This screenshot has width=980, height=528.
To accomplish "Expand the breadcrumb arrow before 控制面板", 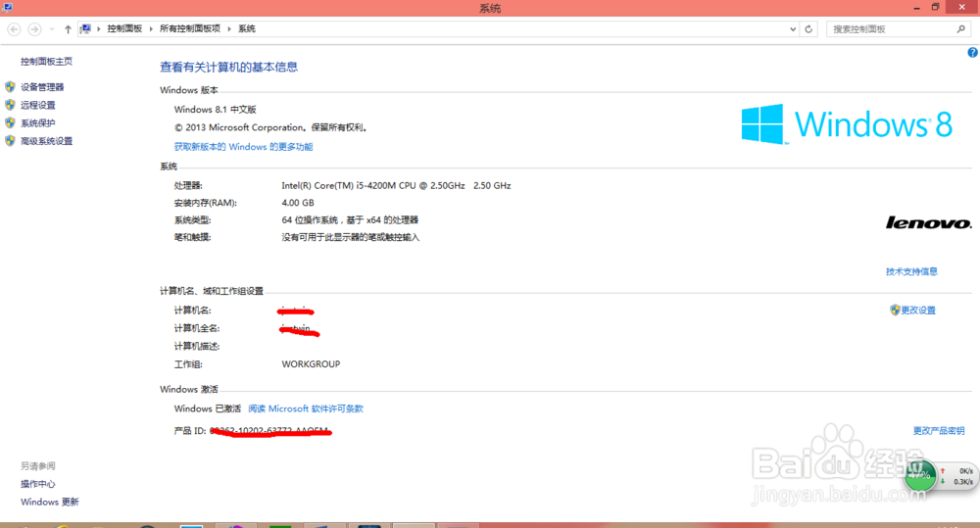I will (x=99, y=29).
